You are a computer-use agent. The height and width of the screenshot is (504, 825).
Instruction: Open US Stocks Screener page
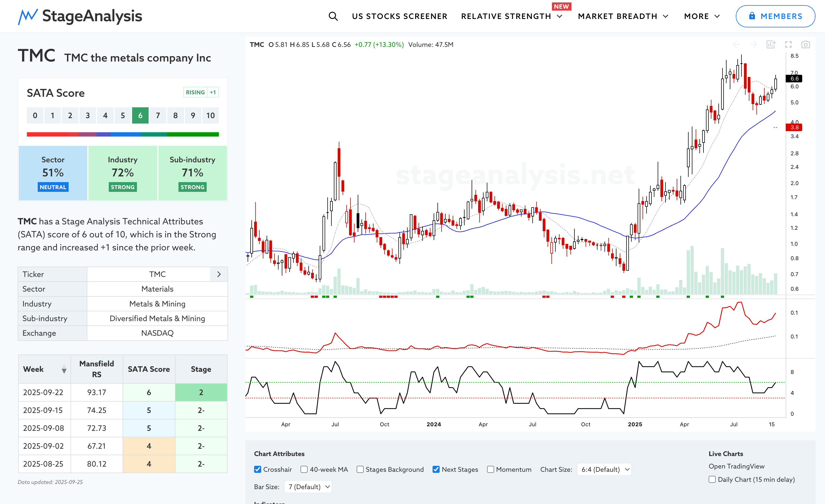(399, 16)
